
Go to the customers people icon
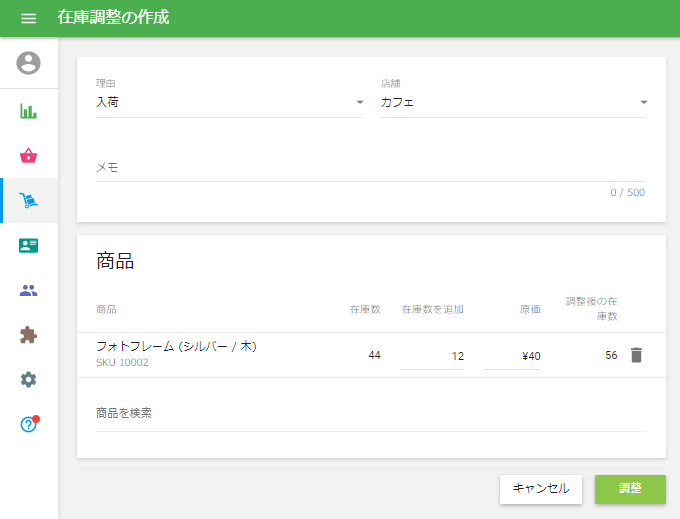[x=29, y=291]
